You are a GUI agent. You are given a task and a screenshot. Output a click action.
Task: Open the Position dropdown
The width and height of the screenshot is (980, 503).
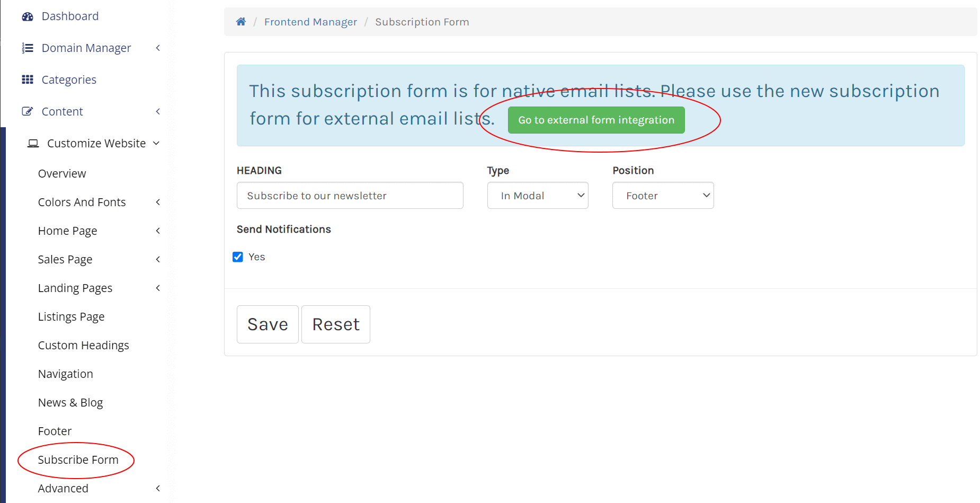pyautogui.click(x=663, y=196)
